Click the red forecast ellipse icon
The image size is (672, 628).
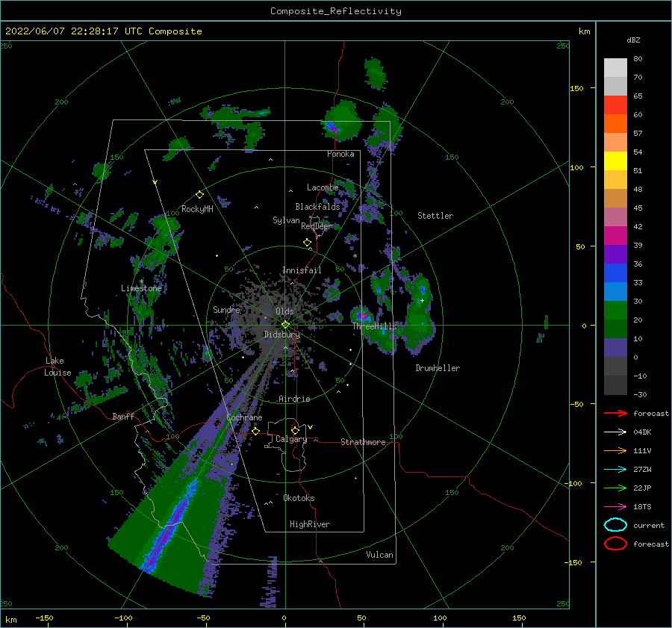click(615, 544)
